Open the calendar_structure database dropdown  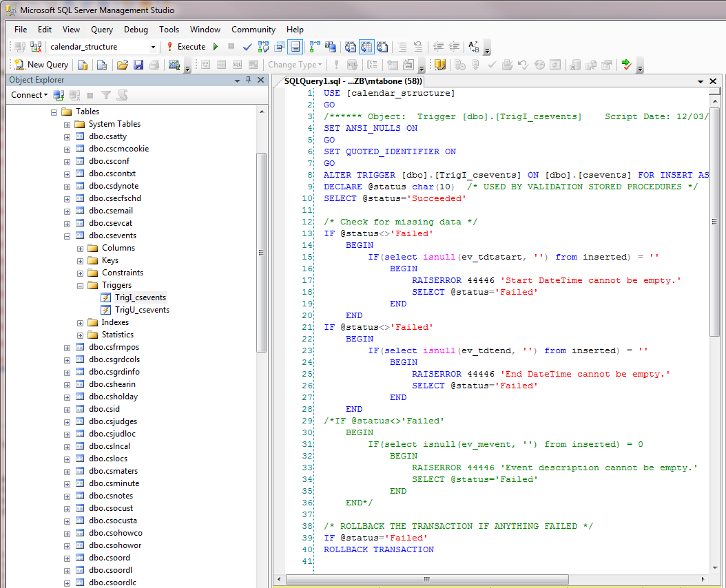[x=153, y=47]
